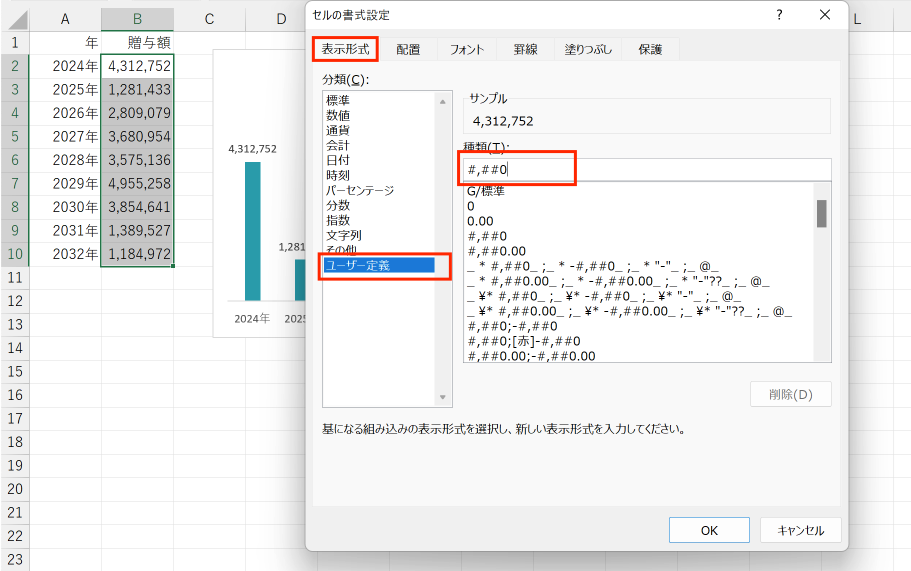The image size is (911, 571).
Task: Click cell 2032年 in column A
Action: pos(65,254)
